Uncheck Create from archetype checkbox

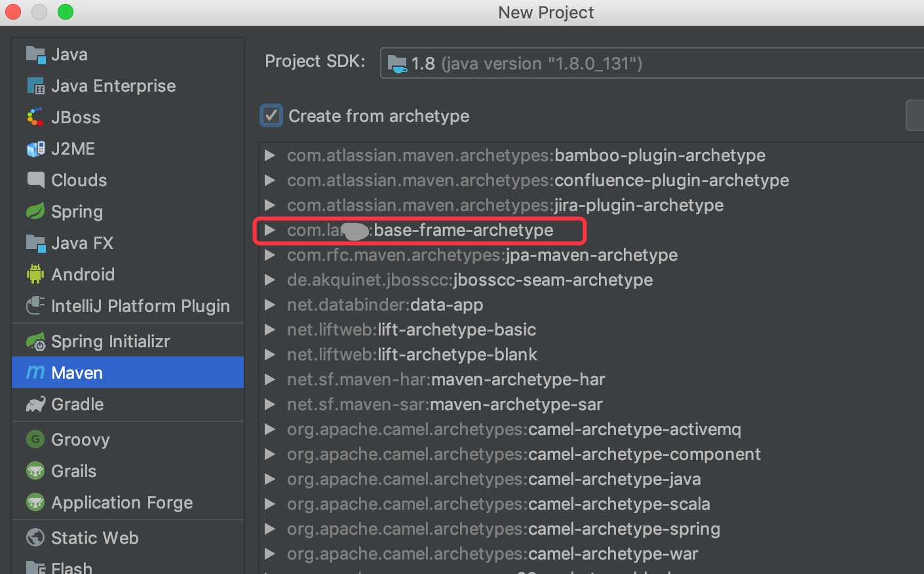point(271,116)
